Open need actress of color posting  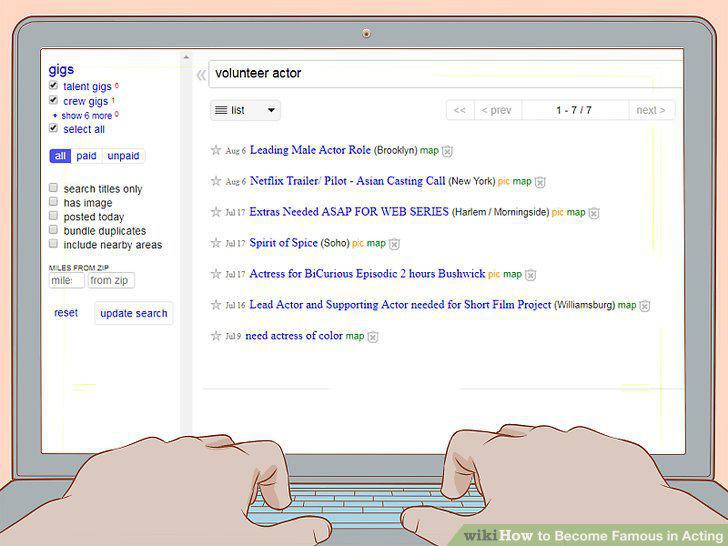[294, 336]
